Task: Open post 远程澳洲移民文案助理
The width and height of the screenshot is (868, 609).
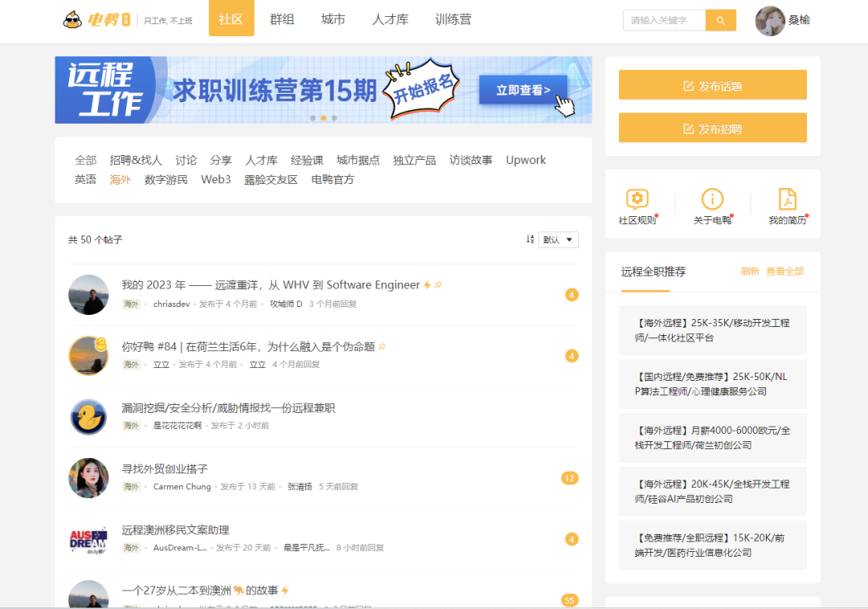Action: tap(175, 530)
